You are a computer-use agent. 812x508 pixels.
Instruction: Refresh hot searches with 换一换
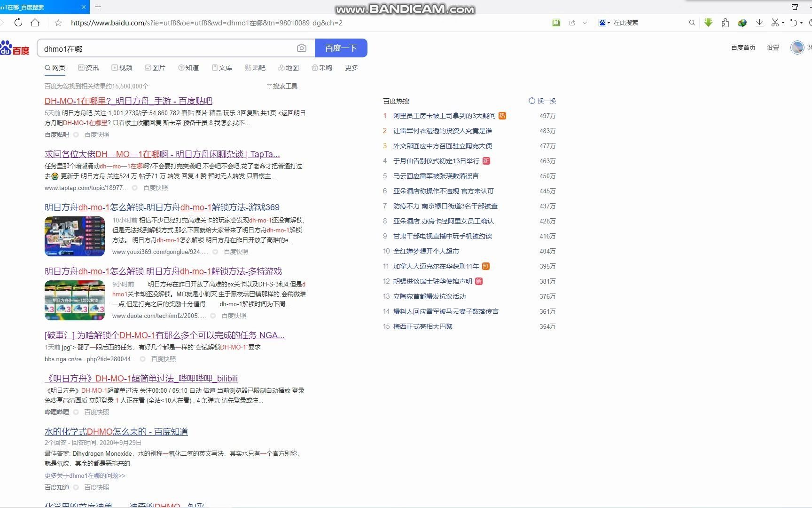click(542, 101)
